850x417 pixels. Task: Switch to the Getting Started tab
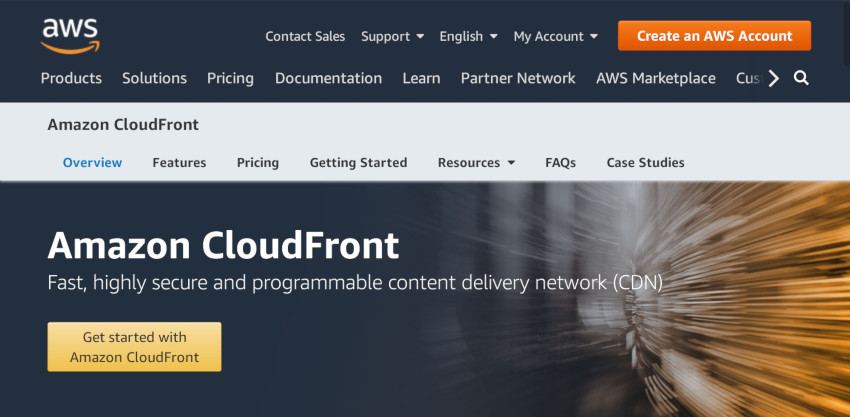tap(358, 163)
